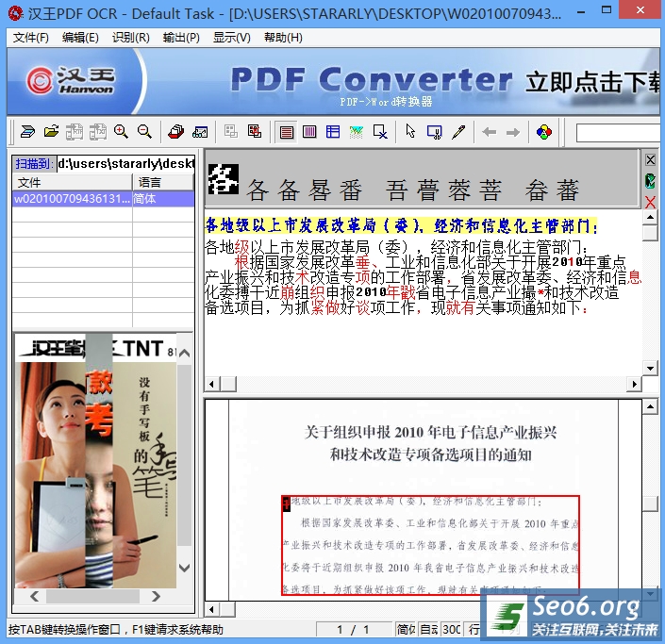Click the page indicator 1 / 1
Viewport: 665px width, 644px height.
tap(354, 630)
